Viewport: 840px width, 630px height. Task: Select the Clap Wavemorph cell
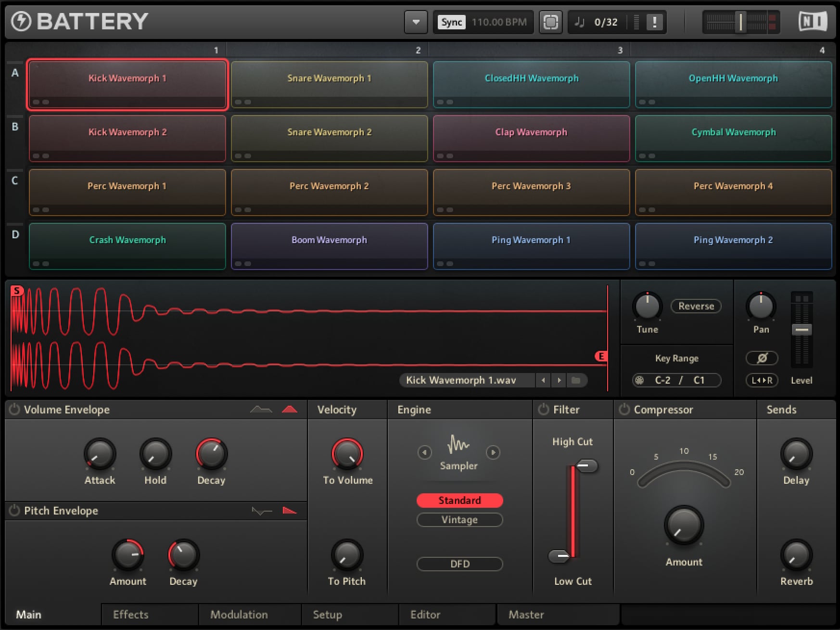531,138
